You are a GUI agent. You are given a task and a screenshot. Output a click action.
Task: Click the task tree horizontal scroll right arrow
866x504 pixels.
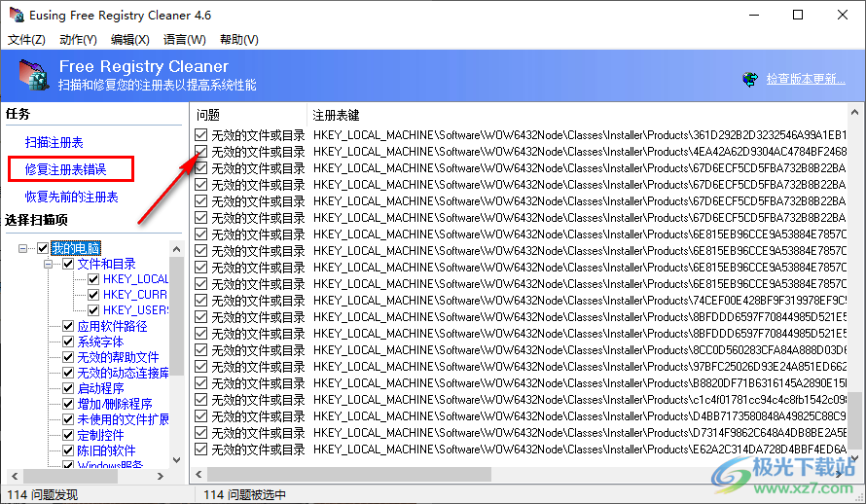[x=161, y=476]
